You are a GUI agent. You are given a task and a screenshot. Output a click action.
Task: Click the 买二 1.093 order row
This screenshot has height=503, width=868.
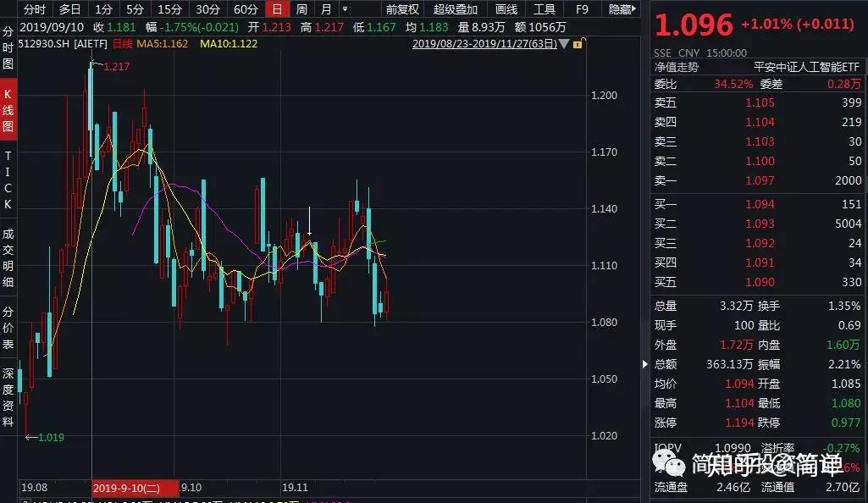[x=757, y=224]
